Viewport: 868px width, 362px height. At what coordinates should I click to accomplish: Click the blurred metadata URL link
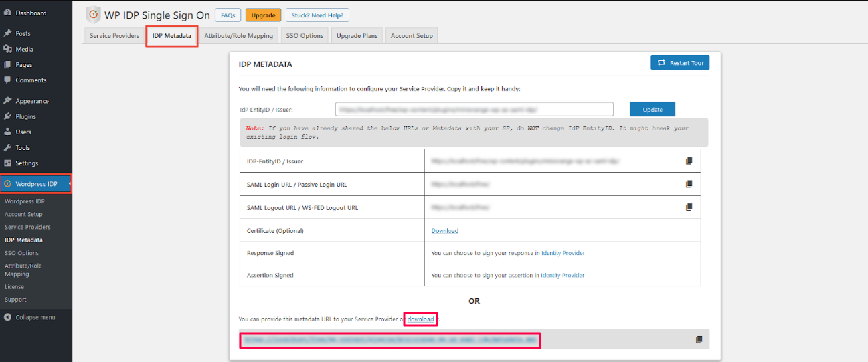point(390,340)
